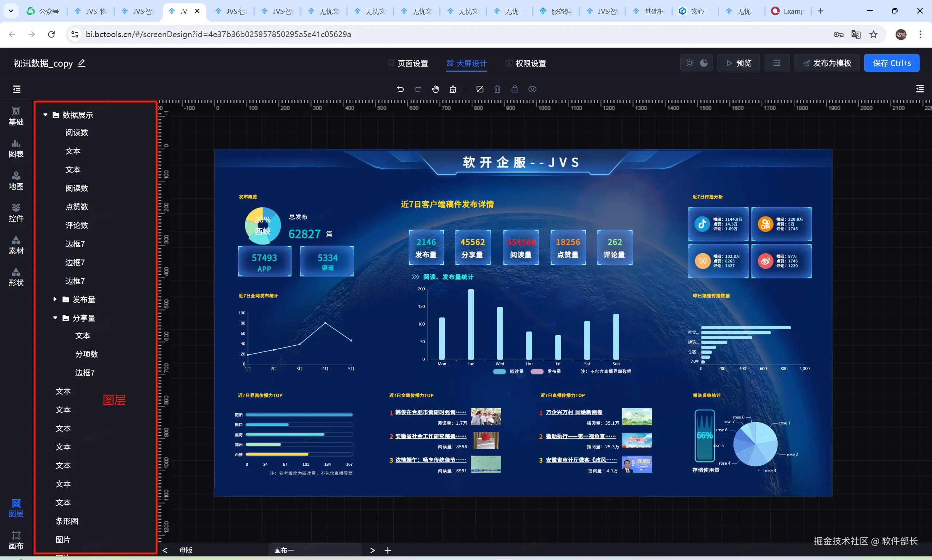Switch to light theme sun icon
This screenshot has width=932, height=560.
coord(689,63)
